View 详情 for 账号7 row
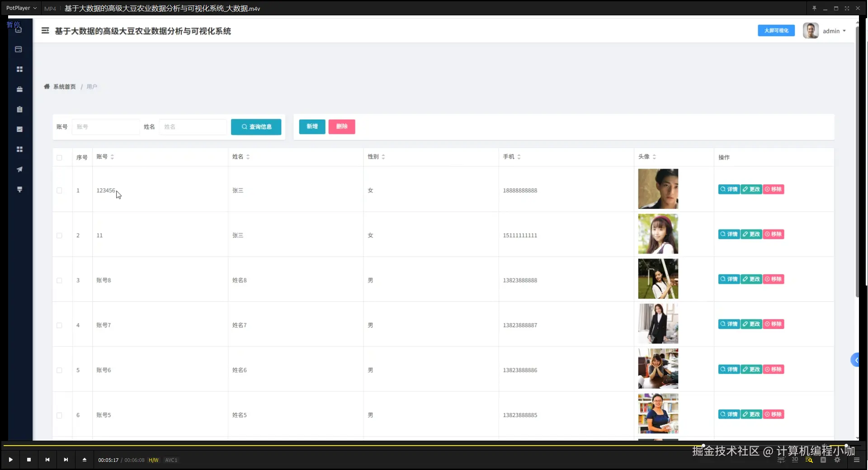 729,324
